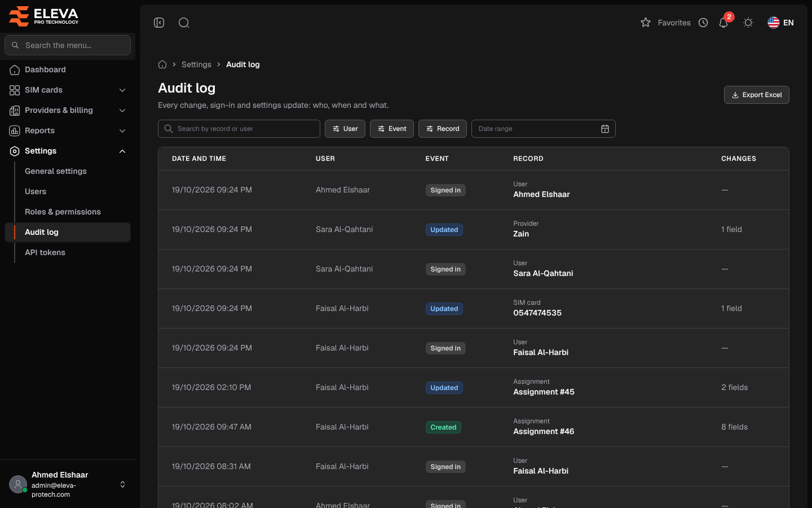Click SIM card record 0547474535
This screenshot has height=508, width=812.
click(x=537, y=313)
